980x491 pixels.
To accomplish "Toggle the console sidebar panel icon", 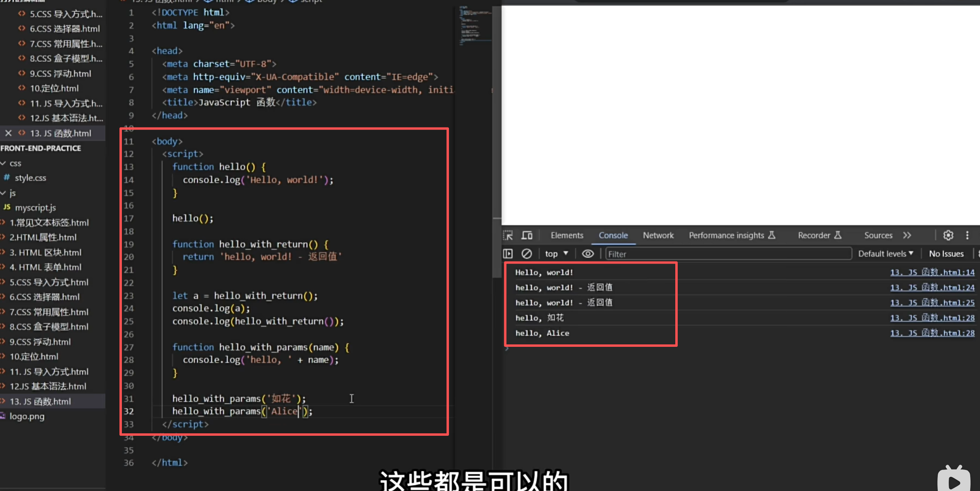I will (508, 254).
